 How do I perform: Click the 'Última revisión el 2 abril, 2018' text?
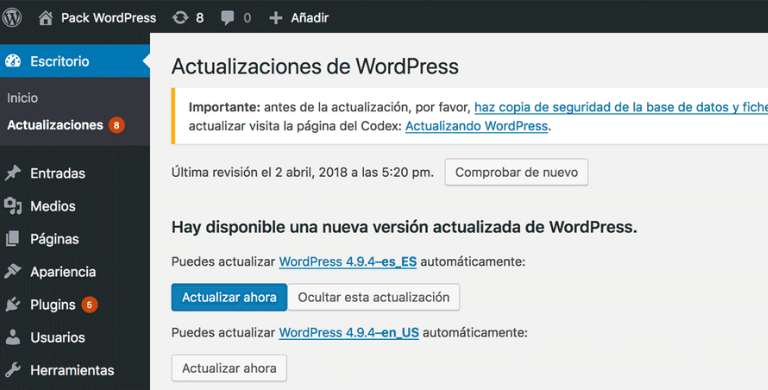(x=302, y=172)
